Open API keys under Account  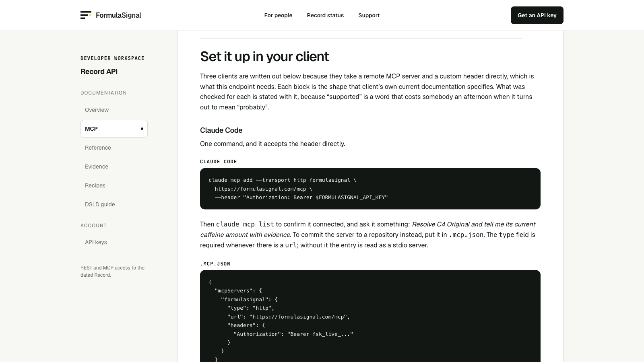(114, 242)
